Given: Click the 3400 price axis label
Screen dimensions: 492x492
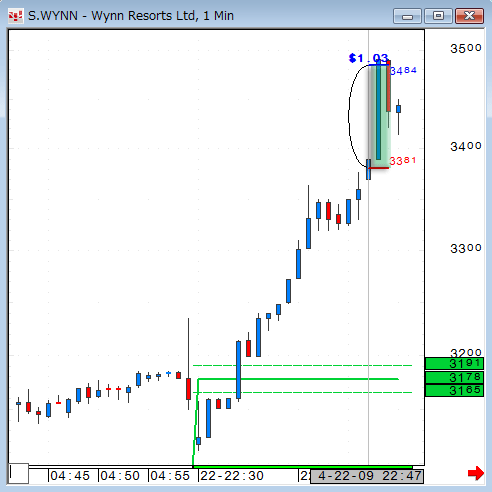Looking at the screenshot, I should point(466,146).
